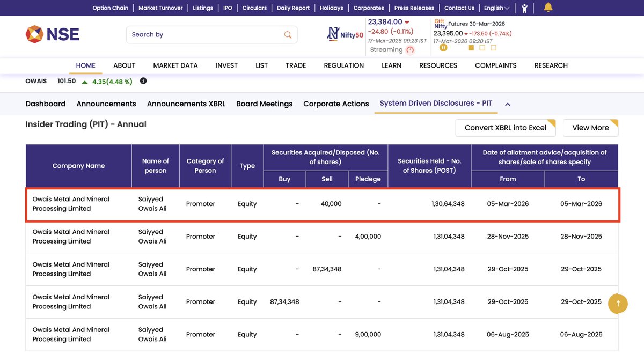The width and height of the screenshot is (644, 361).
Task: Click the OWAIS ticker symbol
Action: tap(36, 81)
